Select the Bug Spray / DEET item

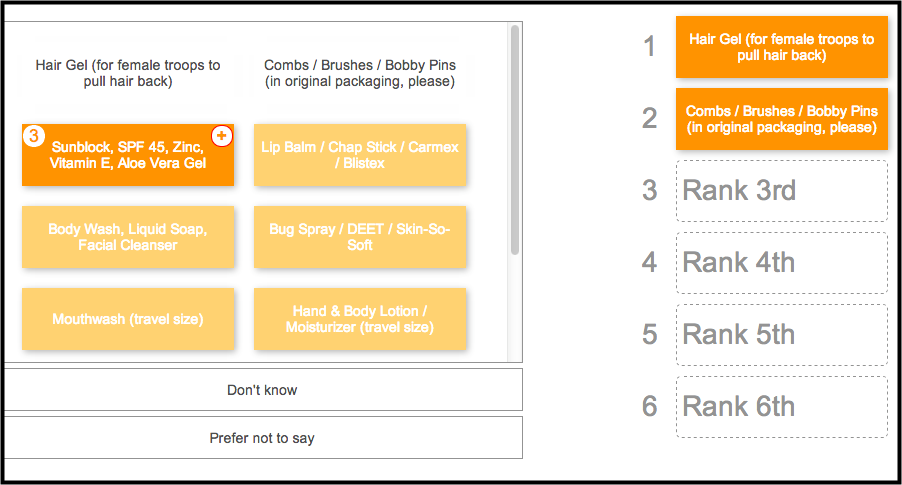(360, 237)
